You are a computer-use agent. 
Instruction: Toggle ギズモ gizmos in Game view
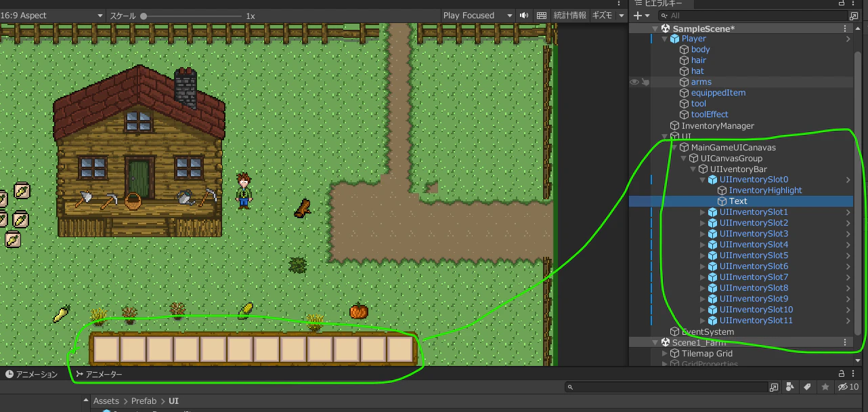point(602,15)
